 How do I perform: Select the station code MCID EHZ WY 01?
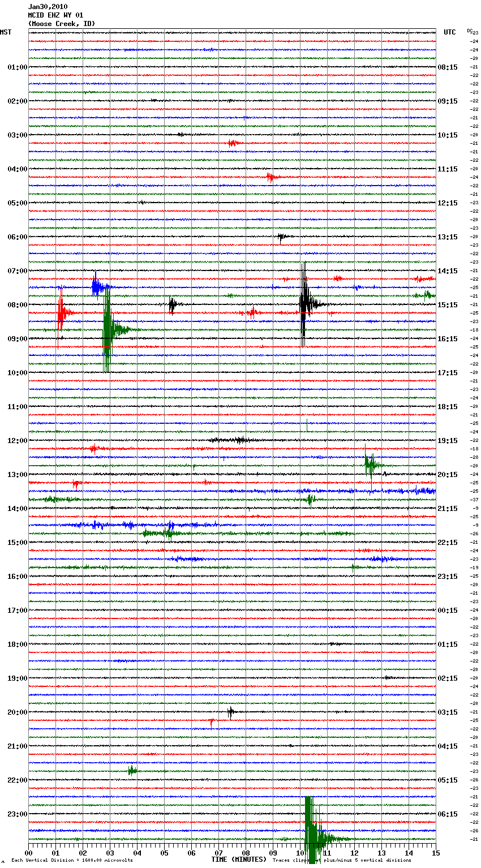tap(55, 15)
